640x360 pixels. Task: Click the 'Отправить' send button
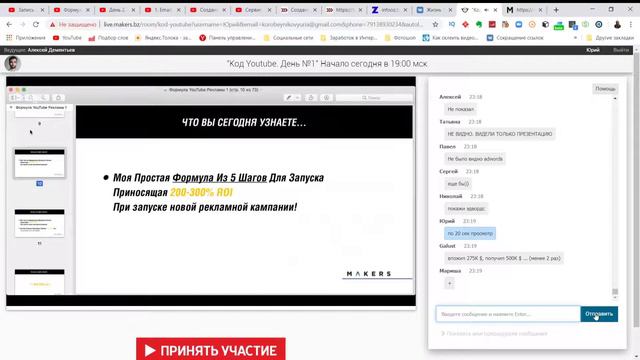[599, 314]
